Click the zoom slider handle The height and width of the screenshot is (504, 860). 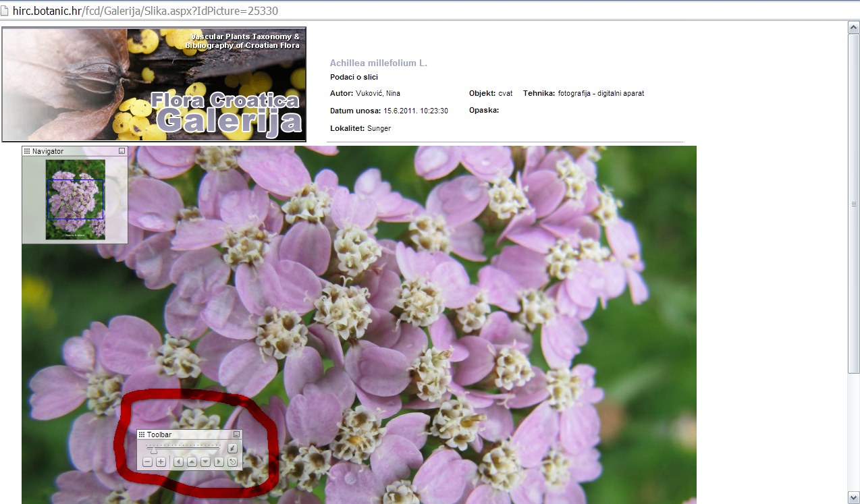point(153,449)
